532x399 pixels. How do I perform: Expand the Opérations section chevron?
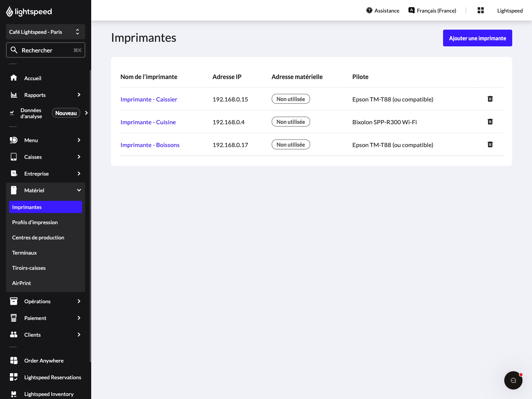(x=79, y=301)
